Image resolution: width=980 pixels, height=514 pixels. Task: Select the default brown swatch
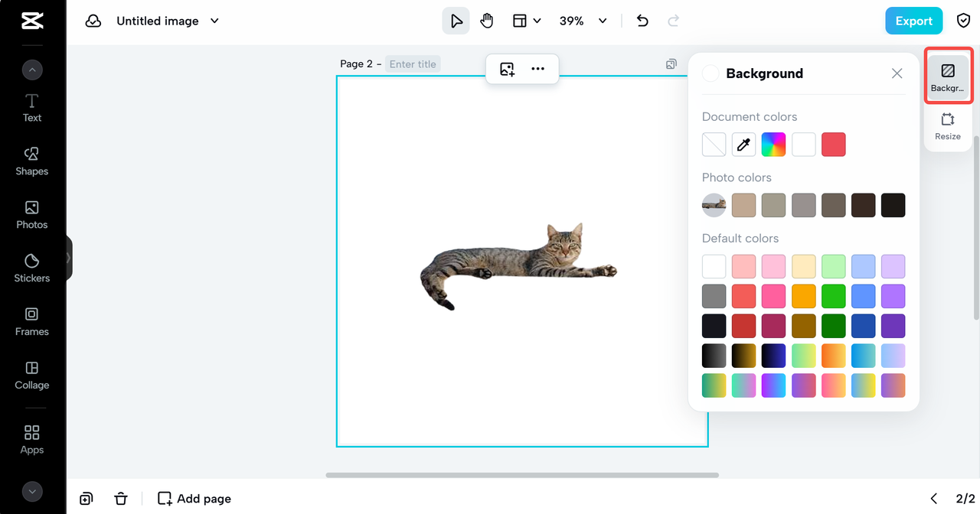click(x=803, y=326)
